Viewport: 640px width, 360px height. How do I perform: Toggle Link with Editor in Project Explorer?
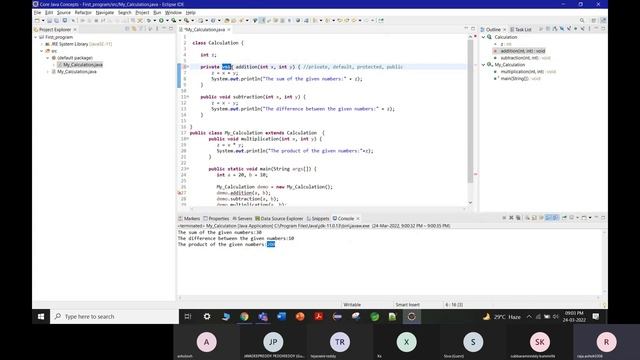tap(133, 29)
